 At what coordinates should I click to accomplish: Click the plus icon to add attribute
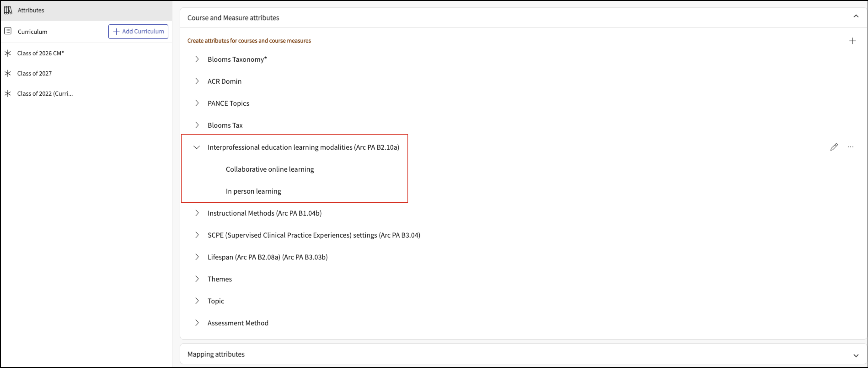[852, 41]
